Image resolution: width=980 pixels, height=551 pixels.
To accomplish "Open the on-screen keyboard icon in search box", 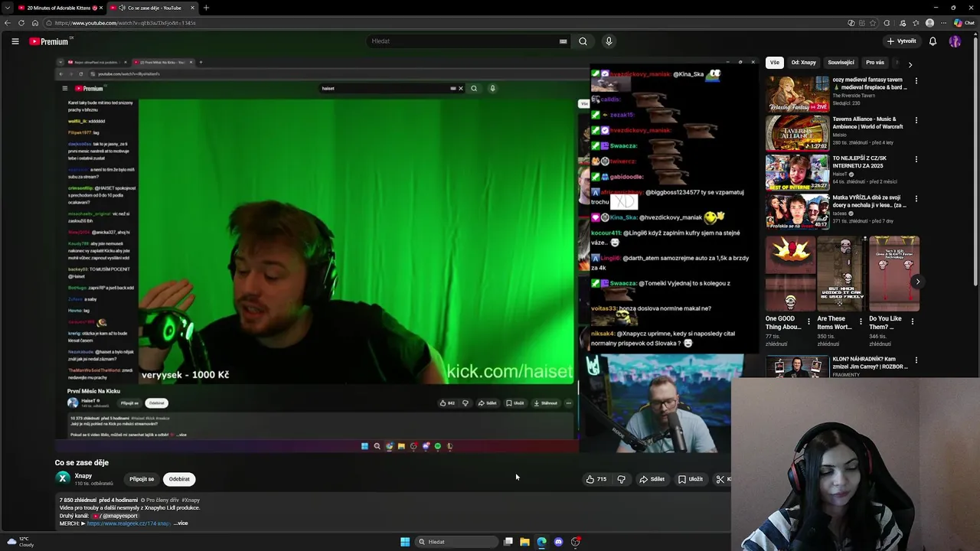I will pyautogui.click(x=563, y=41).
